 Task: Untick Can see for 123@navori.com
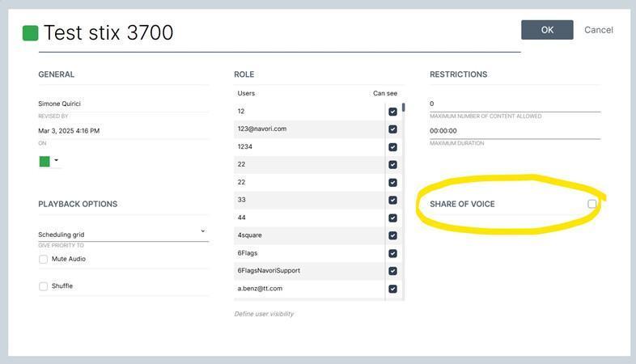pyautogui.click(x=392, y=129)
